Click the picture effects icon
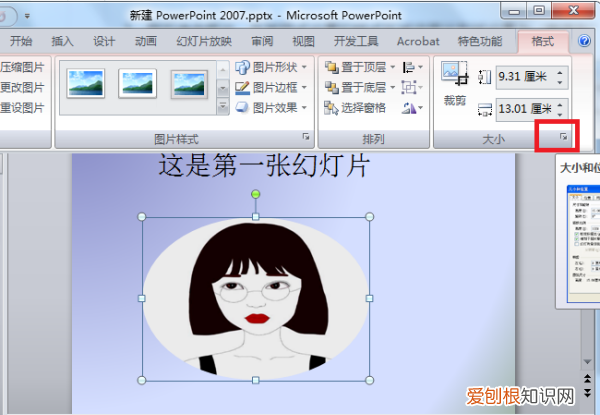This screenshot has height=415, width=600. pyautogui.click(x=242, y=107)
